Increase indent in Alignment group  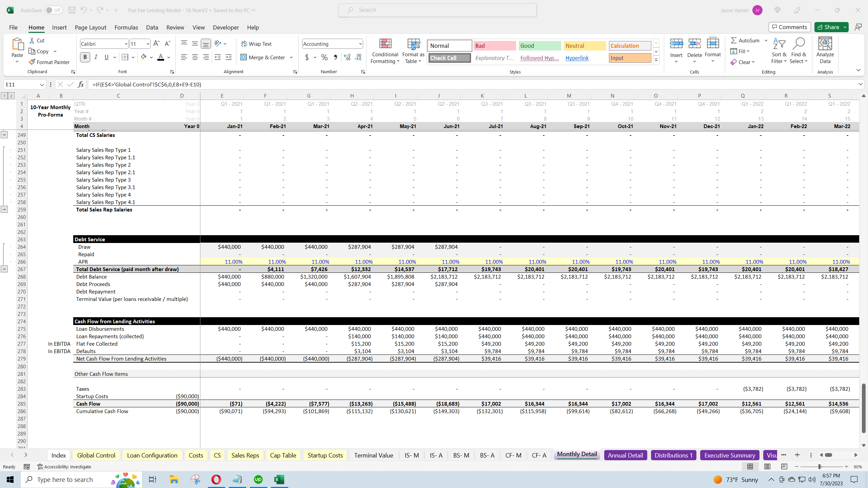229,57
